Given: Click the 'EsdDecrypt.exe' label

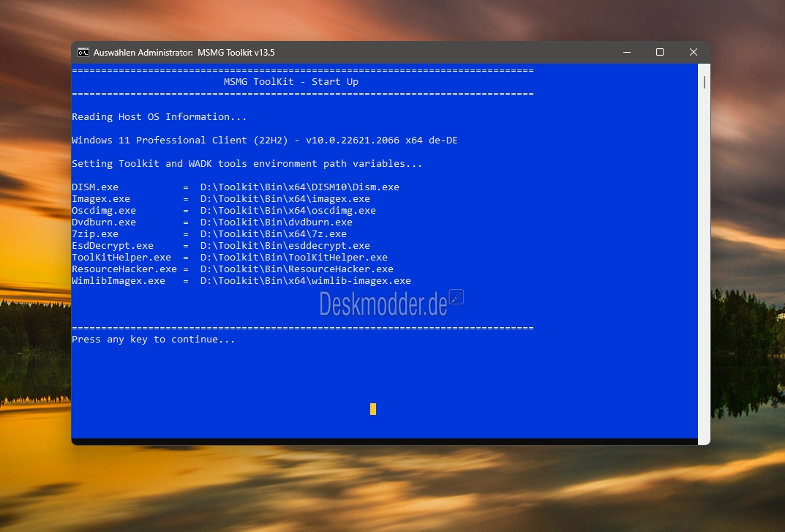Looking at the screenshot, I should [113, 245].
